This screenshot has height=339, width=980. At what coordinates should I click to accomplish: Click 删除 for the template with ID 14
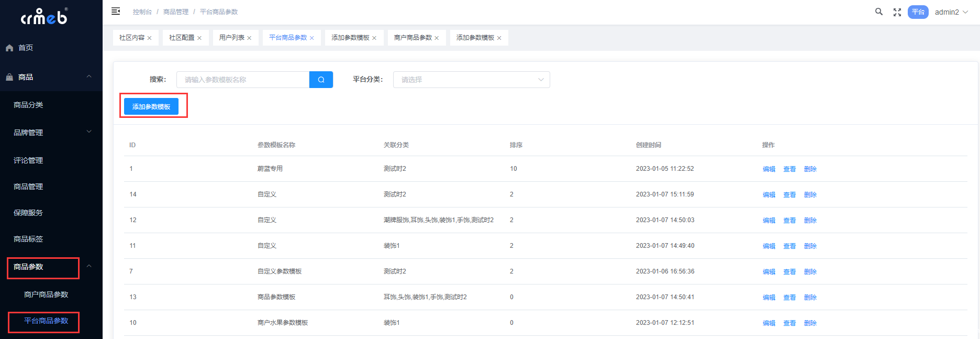[x=810, y=194]
